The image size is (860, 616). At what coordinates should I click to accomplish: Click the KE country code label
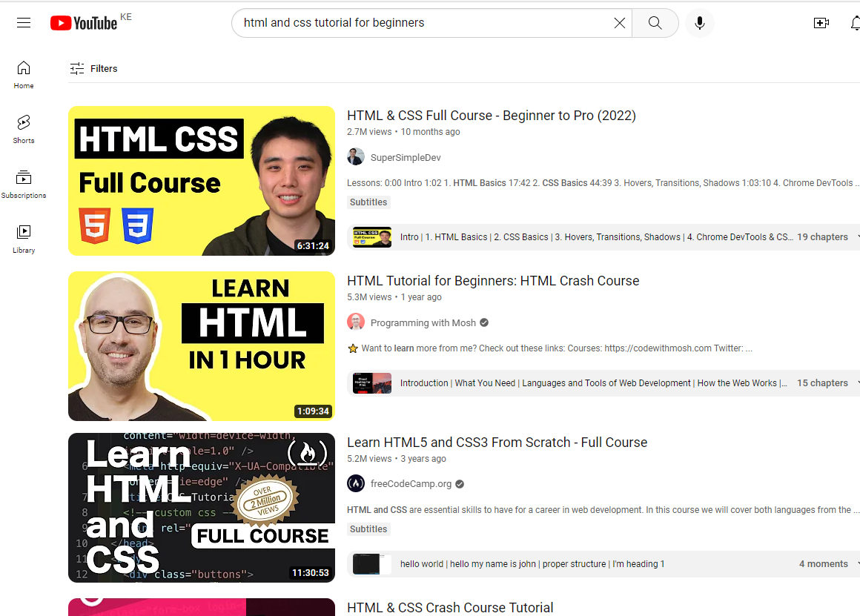point(126,17)
